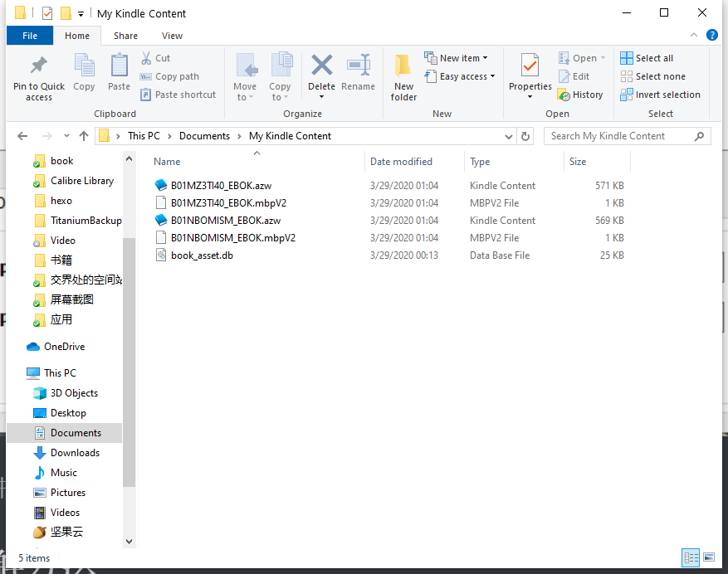Click Edit in the Open group
The image size is (728, 574).
pyautogui.click(x=574, y=76)
